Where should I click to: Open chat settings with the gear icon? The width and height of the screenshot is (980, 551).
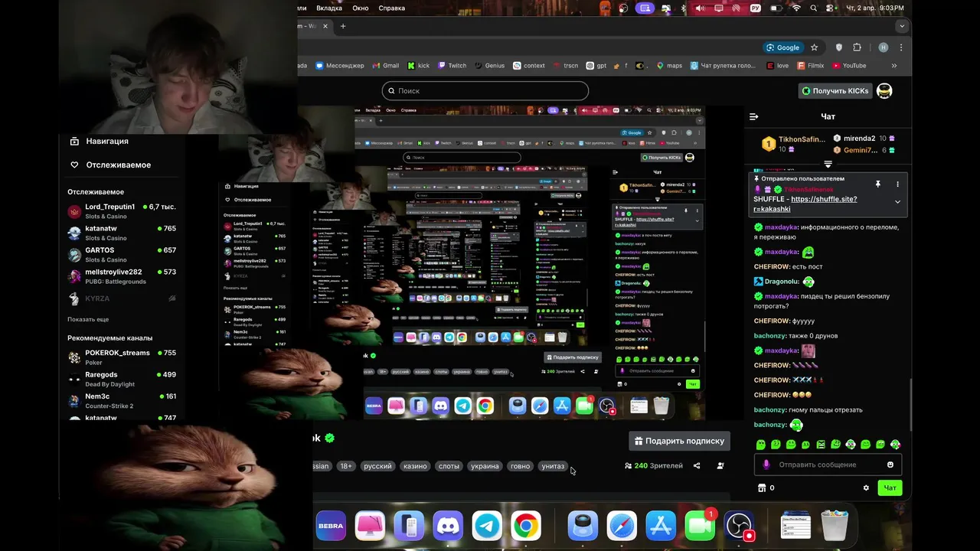click(866, 487)
